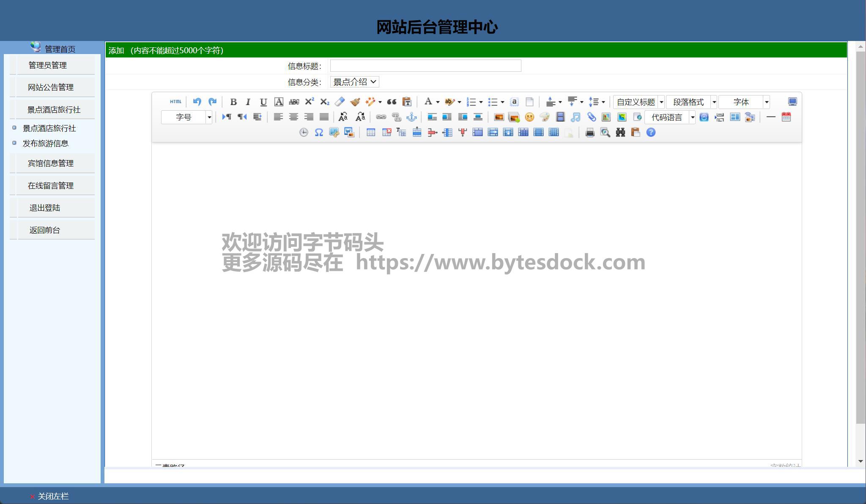The height and width of the screenshot is (504, 866).
Task: Click the print icon
Action: (x=590, y=133)
